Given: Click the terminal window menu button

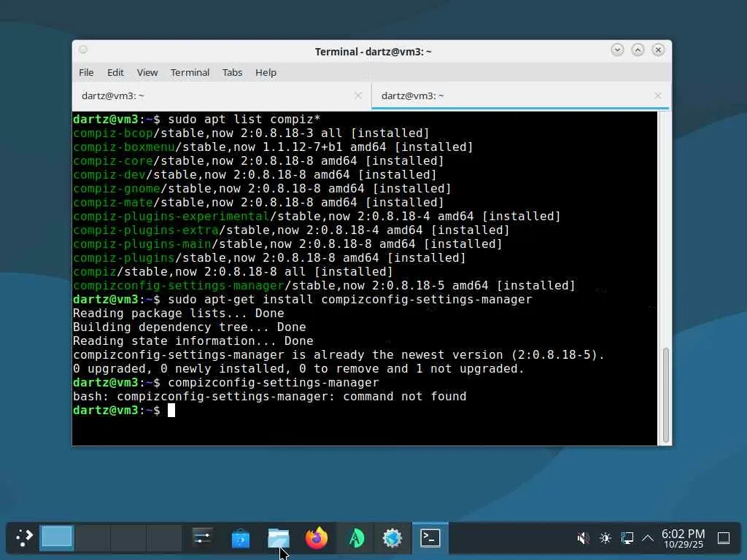Looking at the screenshot, I should click(83, 50).
